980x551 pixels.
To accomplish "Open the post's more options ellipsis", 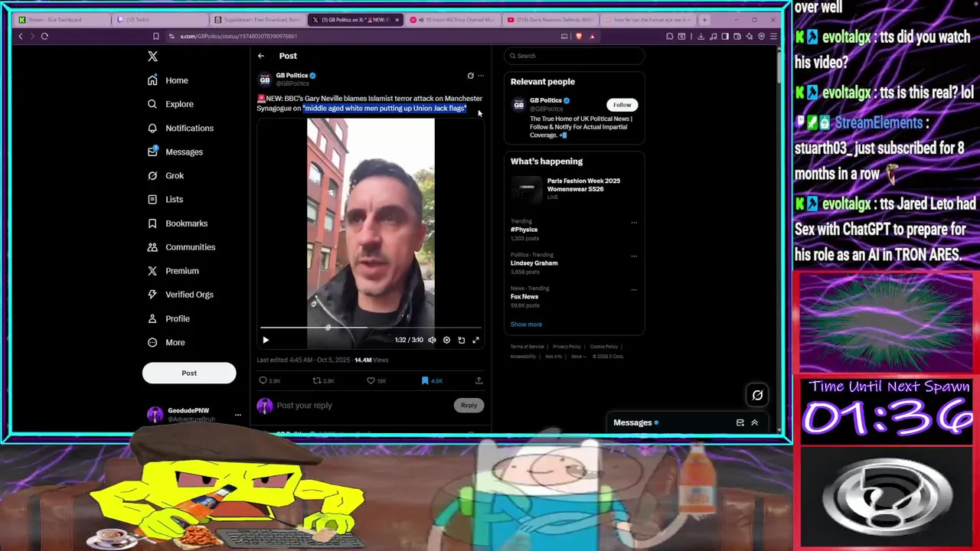I will click(x=481, y=76).
